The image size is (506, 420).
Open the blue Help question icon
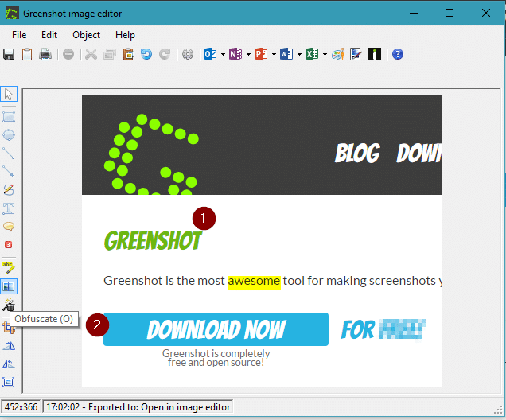tap(398, 54)
